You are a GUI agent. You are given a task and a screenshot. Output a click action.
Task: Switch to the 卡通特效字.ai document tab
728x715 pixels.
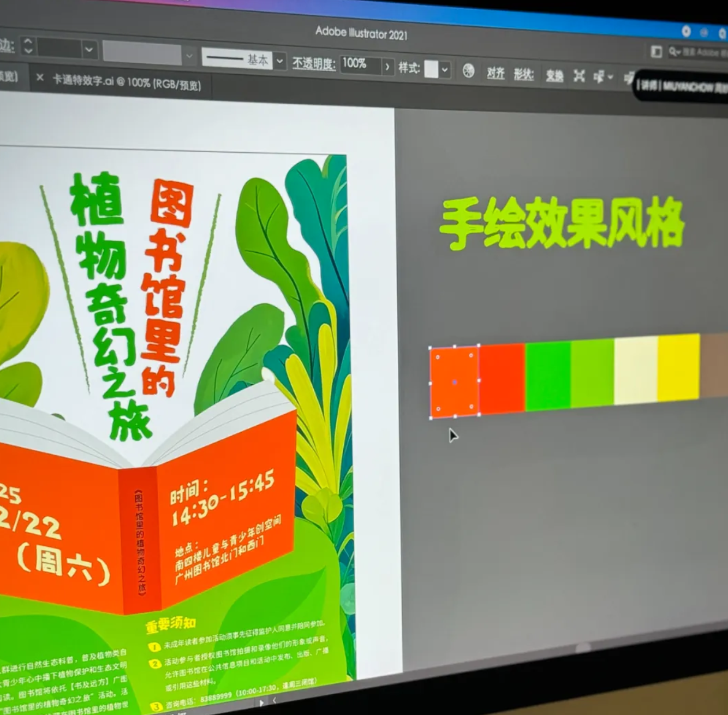pos(126,82)
